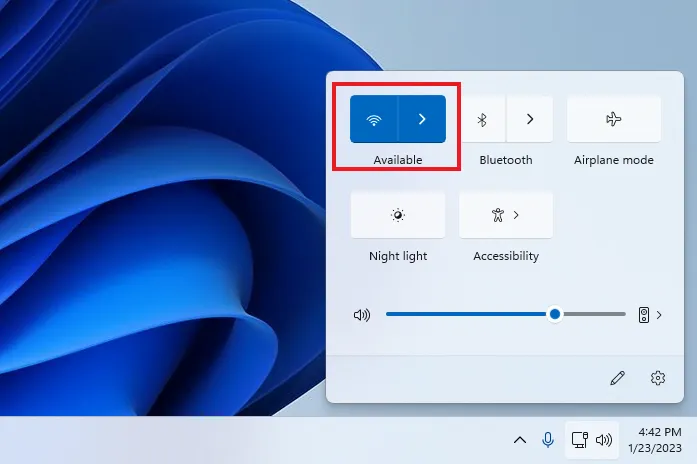Open all settings with the gear icon
Viewport: 697px width, 464px height.
[658, 378]
